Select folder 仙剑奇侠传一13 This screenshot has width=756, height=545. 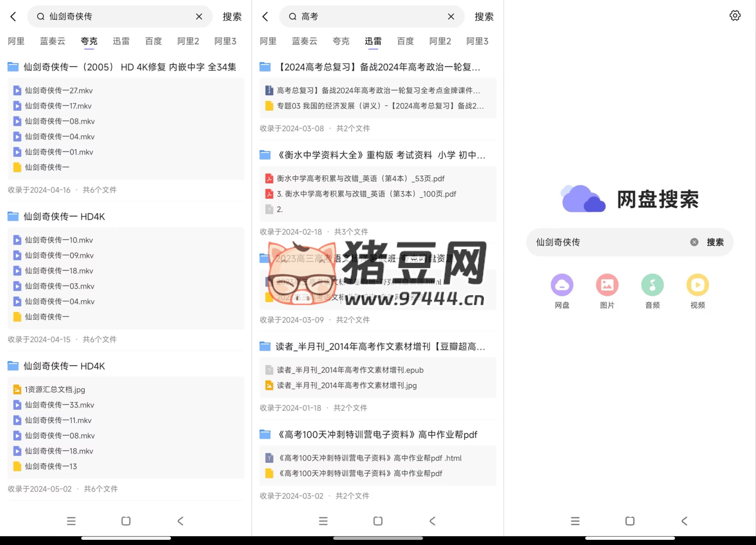pyautogui.click(x=51, y=466)
